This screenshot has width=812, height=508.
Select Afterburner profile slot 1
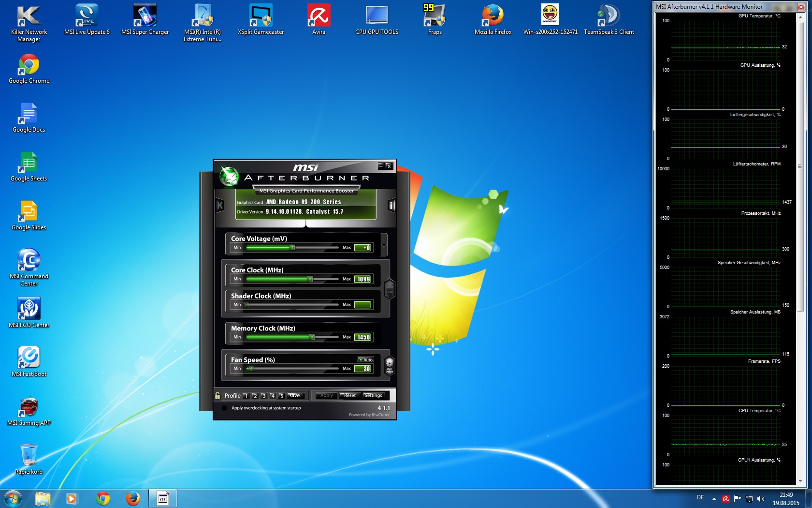pos(246,396)
